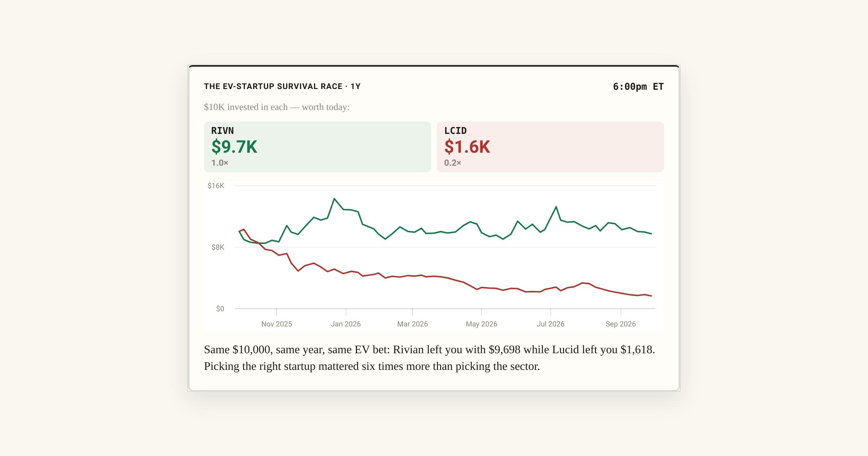Click the '$10K invested in each' subtitle

[277, 107]
